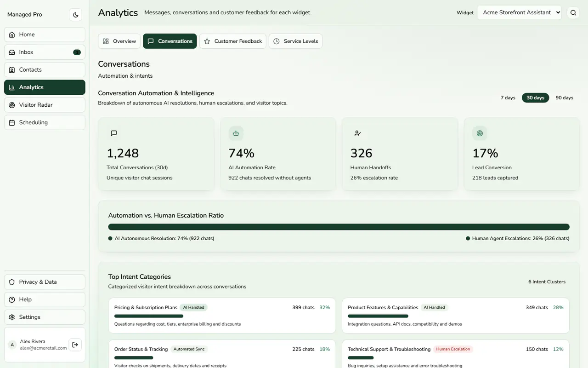Open the Acme Storefront Assistant widget dropdown
Viewport: 588px width, 368px height.
coord(520,13)
